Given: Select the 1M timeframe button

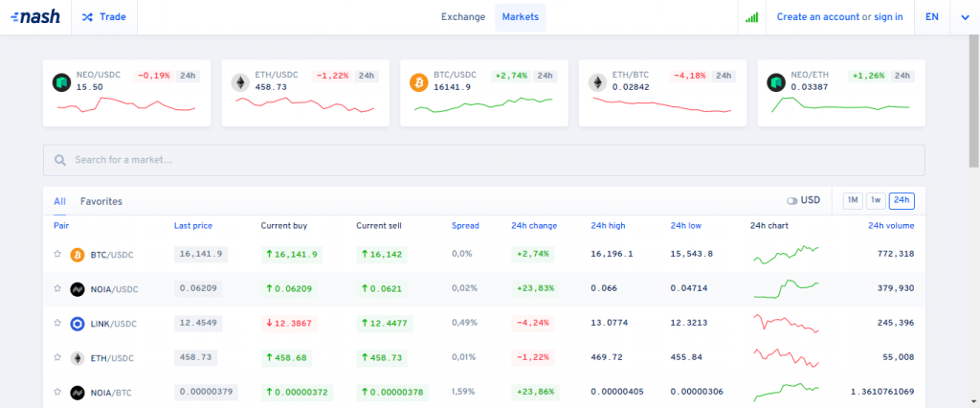Looking at the screenshot, I should point(853,200).
